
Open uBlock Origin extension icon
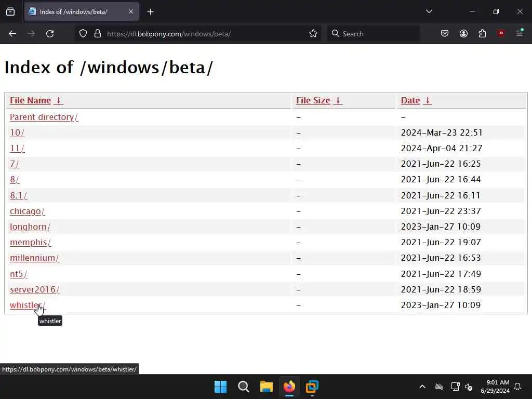[x=501, y=33]
